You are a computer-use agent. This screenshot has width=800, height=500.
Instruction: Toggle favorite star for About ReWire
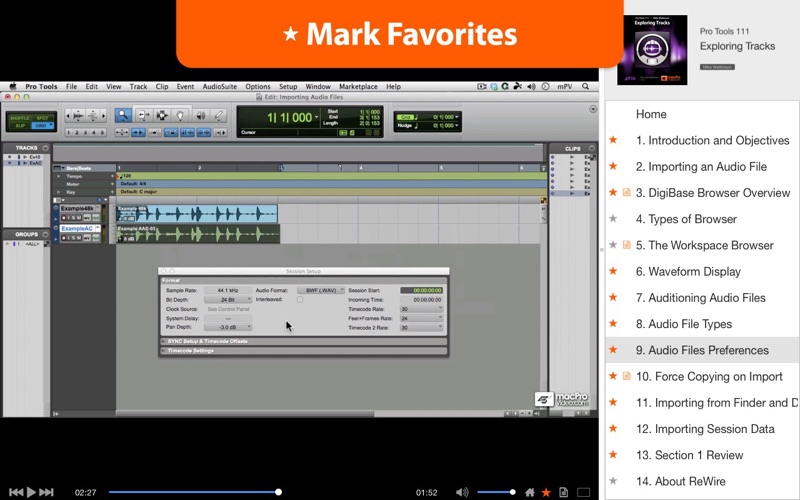[x=613, y=481]
